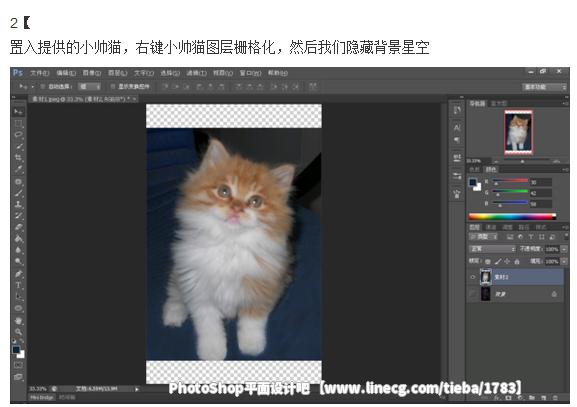Select the Hand tool
This screenshot has height=407, width=577.
(18, 321)
